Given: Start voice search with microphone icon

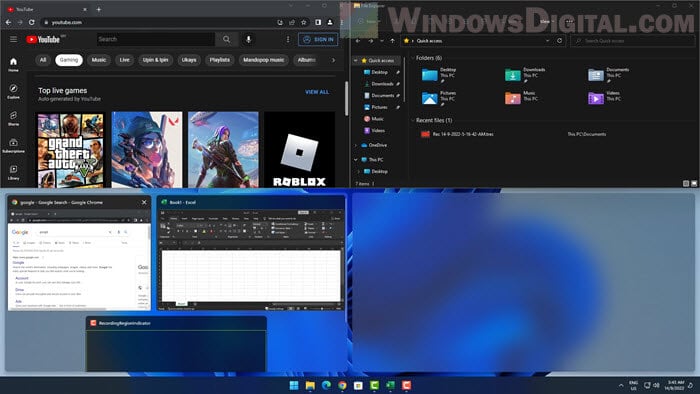Looking at the screenshot, I should pos(249,39).
